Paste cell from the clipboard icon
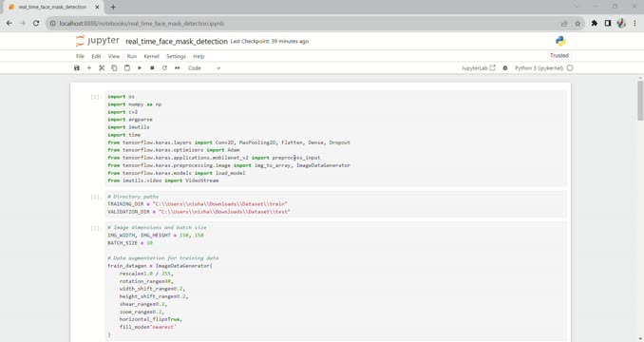The width and height of the screenshot is (644, 342). coord(127,67)
